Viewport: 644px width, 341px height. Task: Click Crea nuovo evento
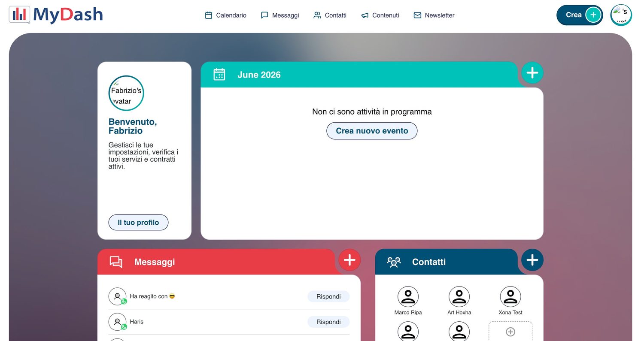pos(372,131)
